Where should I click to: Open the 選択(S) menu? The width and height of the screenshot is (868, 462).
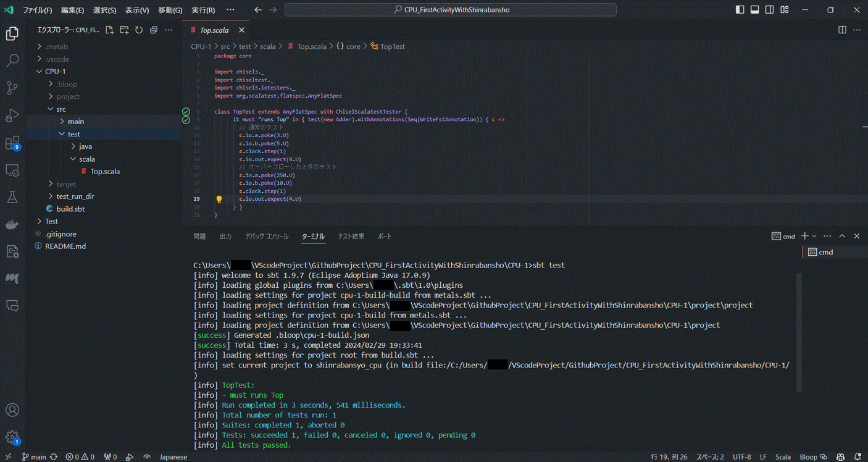[x=104, y=10]
